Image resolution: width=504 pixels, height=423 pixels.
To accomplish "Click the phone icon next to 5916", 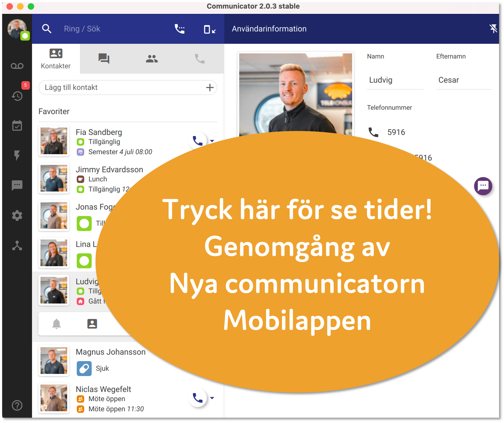I will [373, 132].
